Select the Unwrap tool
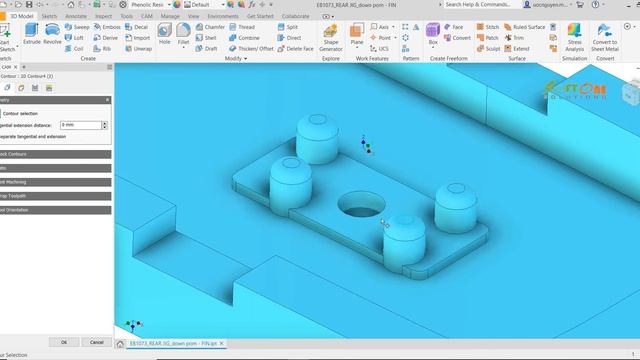 coord(138,48)
